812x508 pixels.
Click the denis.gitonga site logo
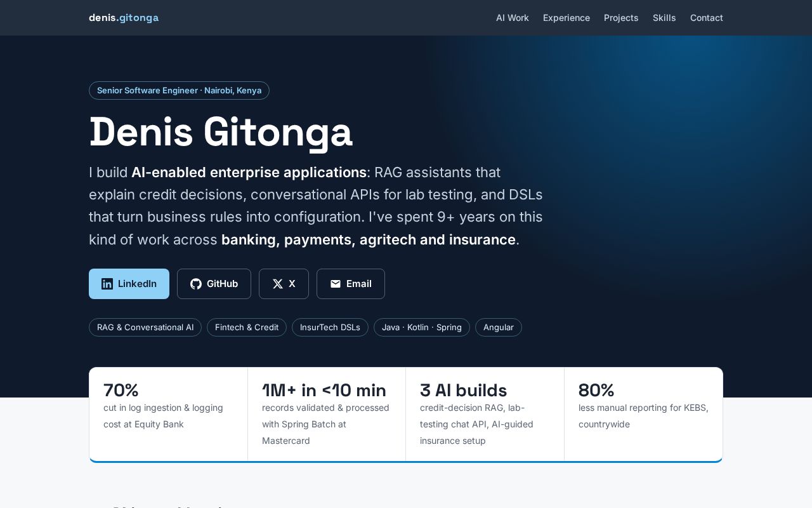[124, 18]
